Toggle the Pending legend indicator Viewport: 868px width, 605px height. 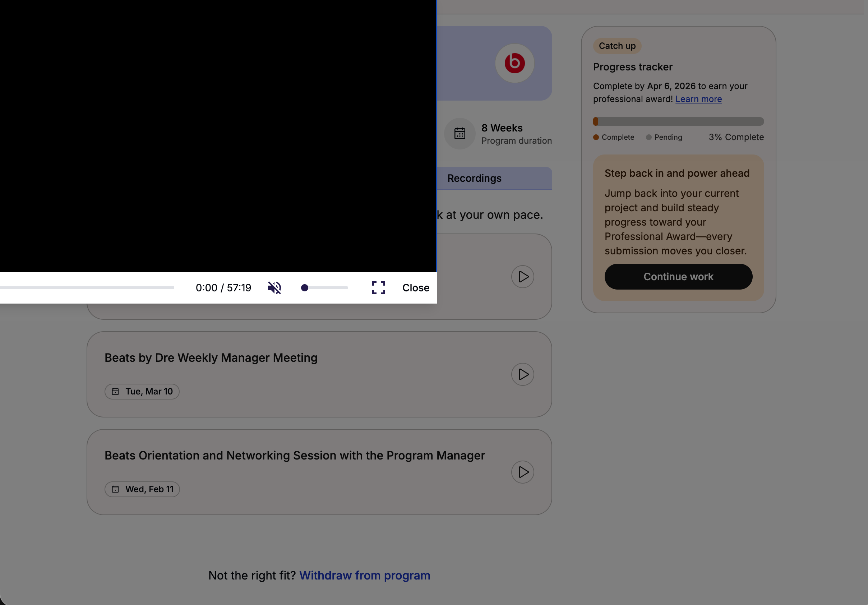pos(648,137)
